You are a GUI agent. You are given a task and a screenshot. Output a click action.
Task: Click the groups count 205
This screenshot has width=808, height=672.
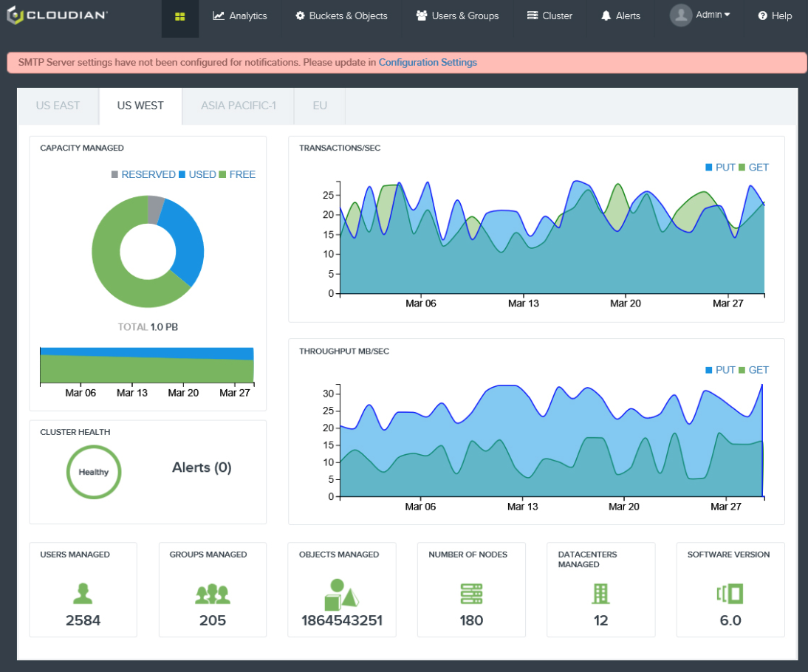pos(212,620)
